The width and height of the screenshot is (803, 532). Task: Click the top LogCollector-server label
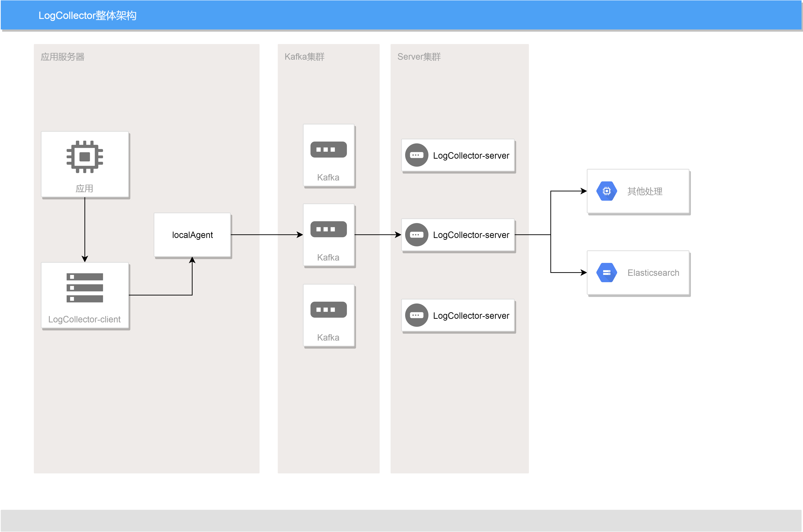471,156
